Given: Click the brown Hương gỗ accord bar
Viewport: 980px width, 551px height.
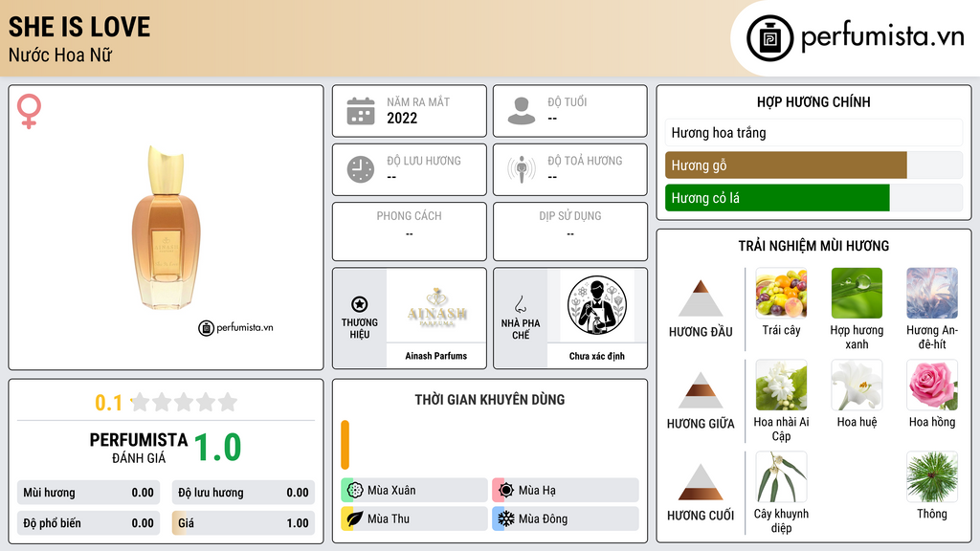Looking at the screenshot, I should (786, 165).
